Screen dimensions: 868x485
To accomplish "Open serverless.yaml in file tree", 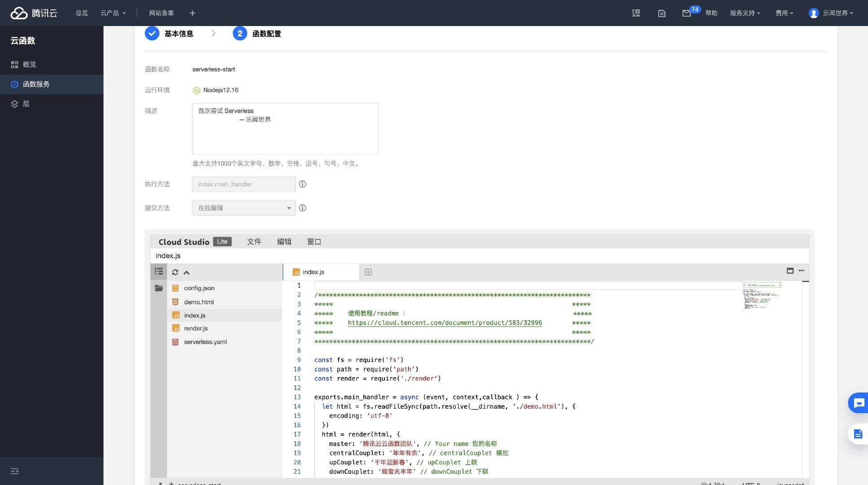I will click(225, 342).
